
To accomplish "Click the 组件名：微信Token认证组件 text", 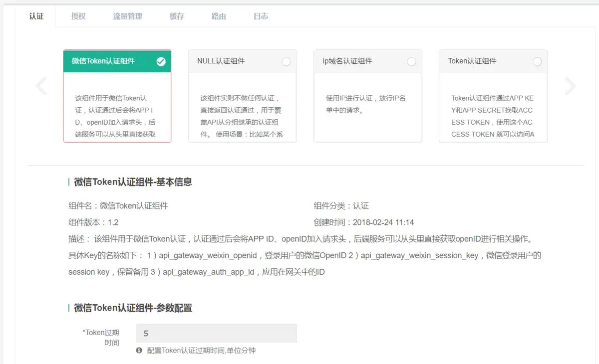I will (x=118, y=206).
